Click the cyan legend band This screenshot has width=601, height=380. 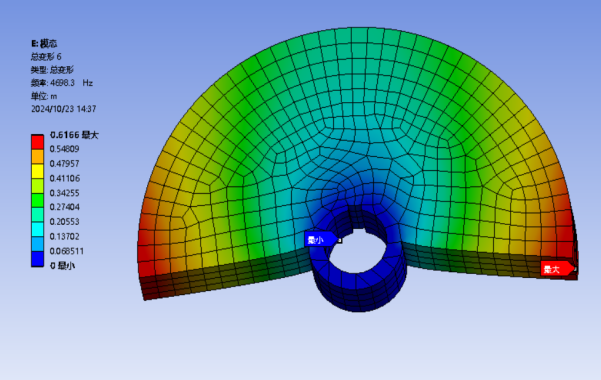[x=38, y=230]
